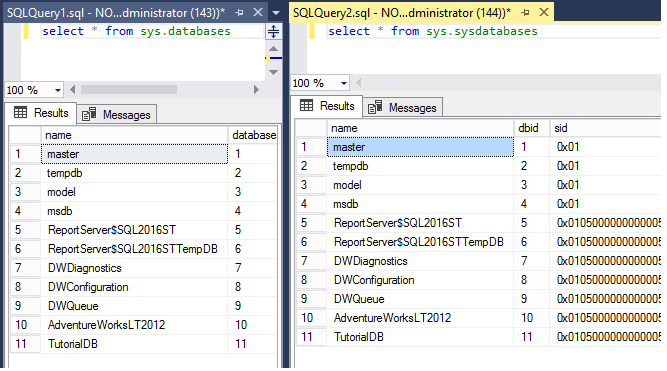Select the Messages tab in left pane
The width and height of the screenshot is (667, 371).
tap(117, 114)
